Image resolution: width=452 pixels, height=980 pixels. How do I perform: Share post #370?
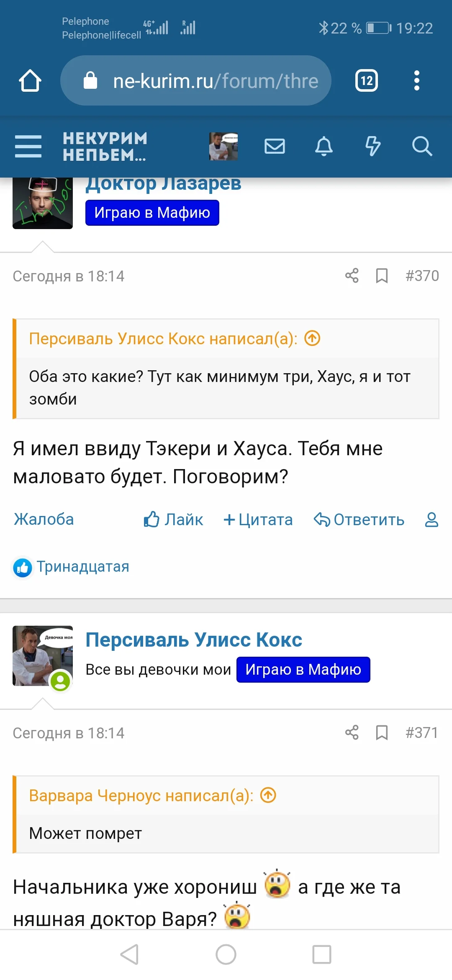point(352,276)
